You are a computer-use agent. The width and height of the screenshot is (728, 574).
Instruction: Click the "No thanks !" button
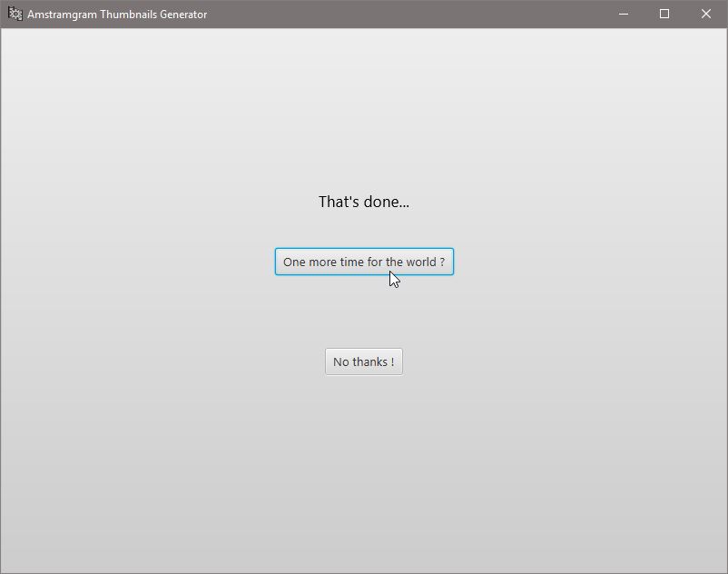click(364, 361)
